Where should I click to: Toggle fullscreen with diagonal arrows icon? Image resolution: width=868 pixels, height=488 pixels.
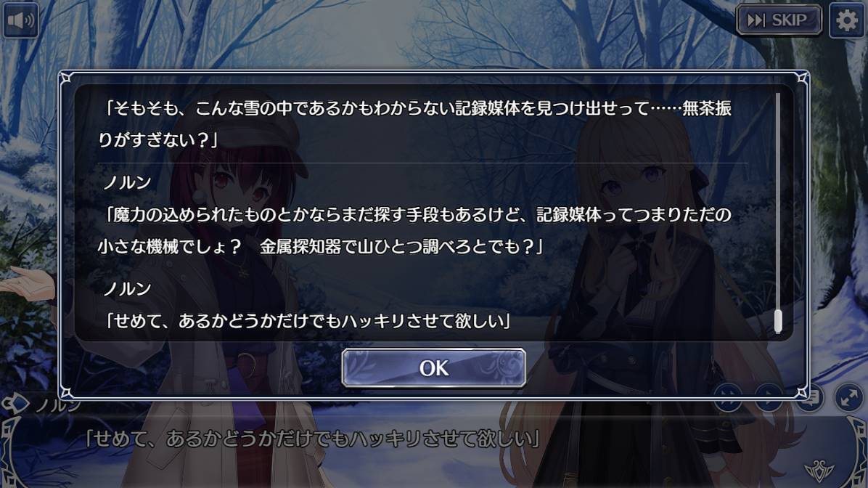(x=849, y=397)
